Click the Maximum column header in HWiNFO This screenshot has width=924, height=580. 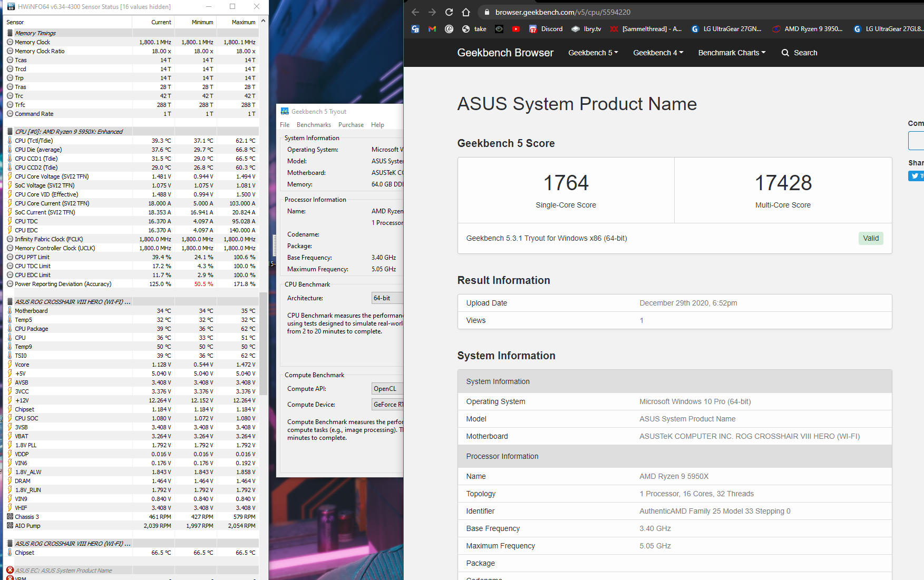pos(238,22)
